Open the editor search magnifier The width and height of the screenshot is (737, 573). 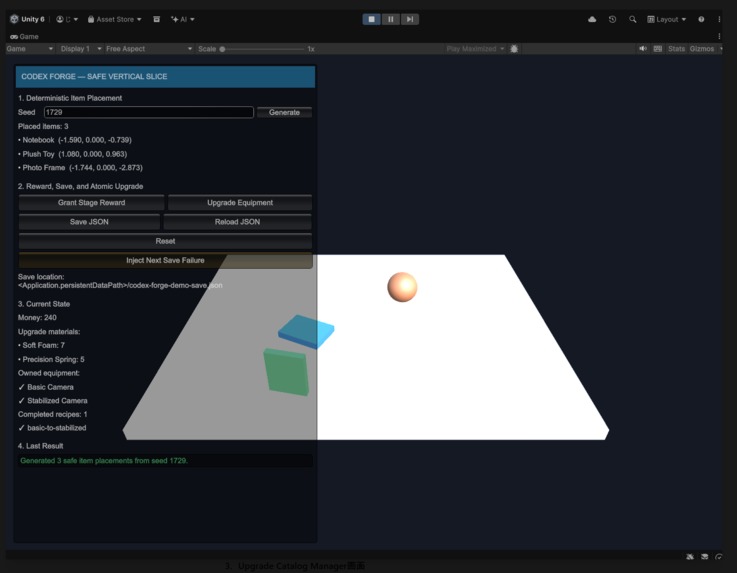coord(633,19)
